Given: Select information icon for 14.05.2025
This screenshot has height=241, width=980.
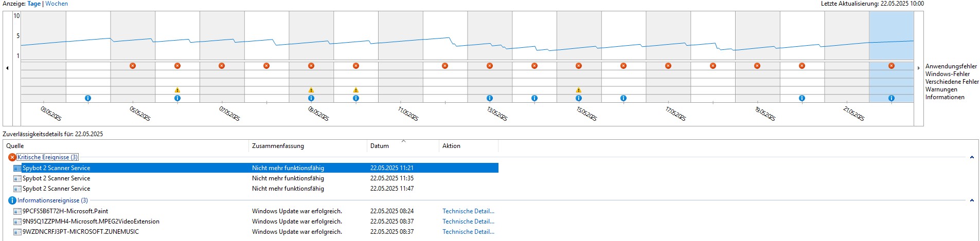Looking at the screenshot, I should [x=534, y=98].
